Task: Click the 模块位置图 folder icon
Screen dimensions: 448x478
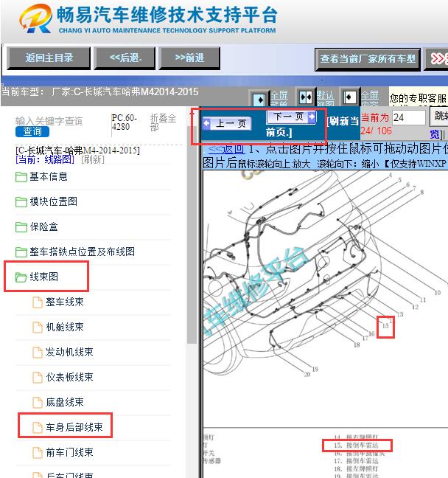Action: coord(21,202)
